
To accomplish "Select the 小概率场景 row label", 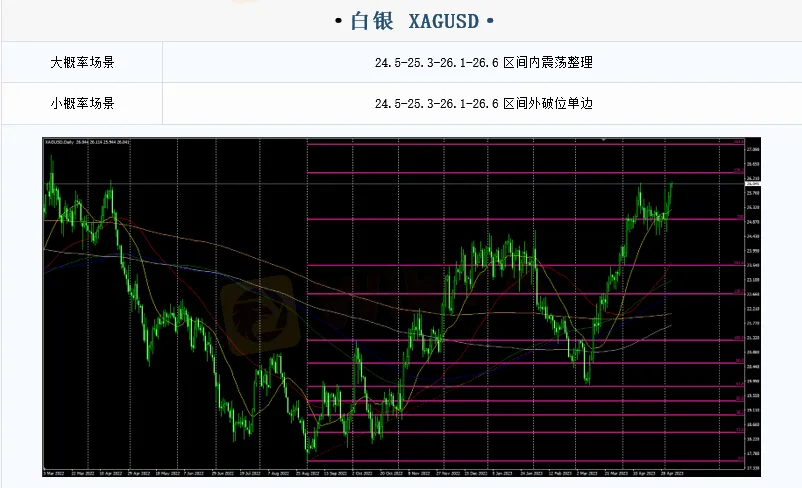I will point(82,103).
